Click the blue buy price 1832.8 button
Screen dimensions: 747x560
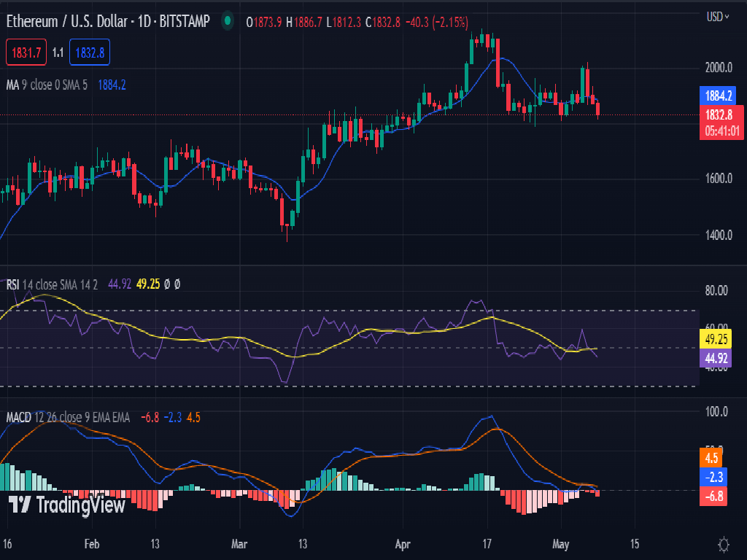(89, 52)
